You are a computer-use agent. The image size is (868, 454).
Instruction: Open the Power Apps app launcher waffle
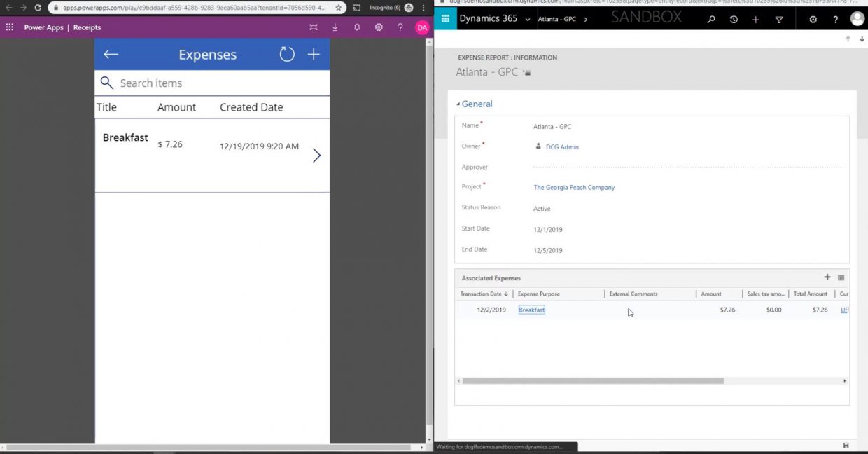coord(9,27)
